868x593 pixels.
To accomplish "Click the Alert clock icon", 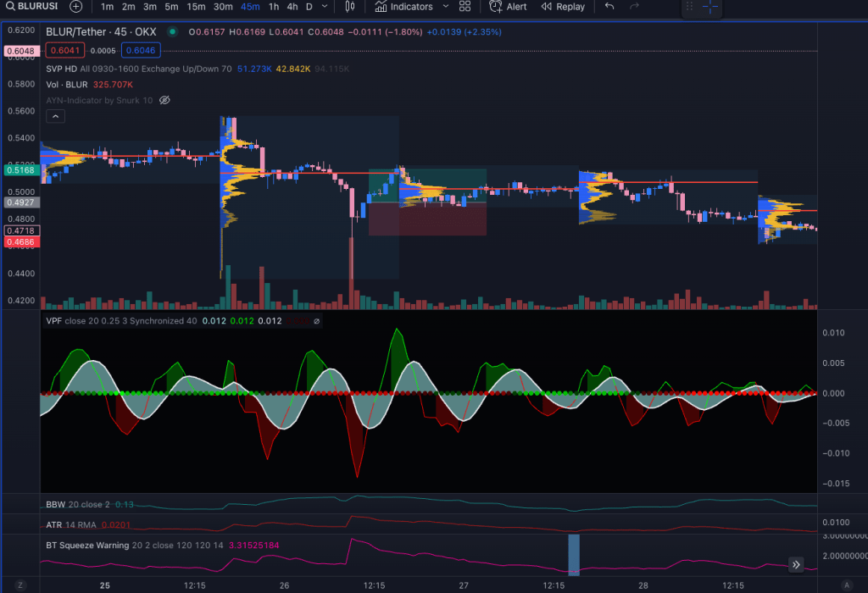I will pos(496,7).
